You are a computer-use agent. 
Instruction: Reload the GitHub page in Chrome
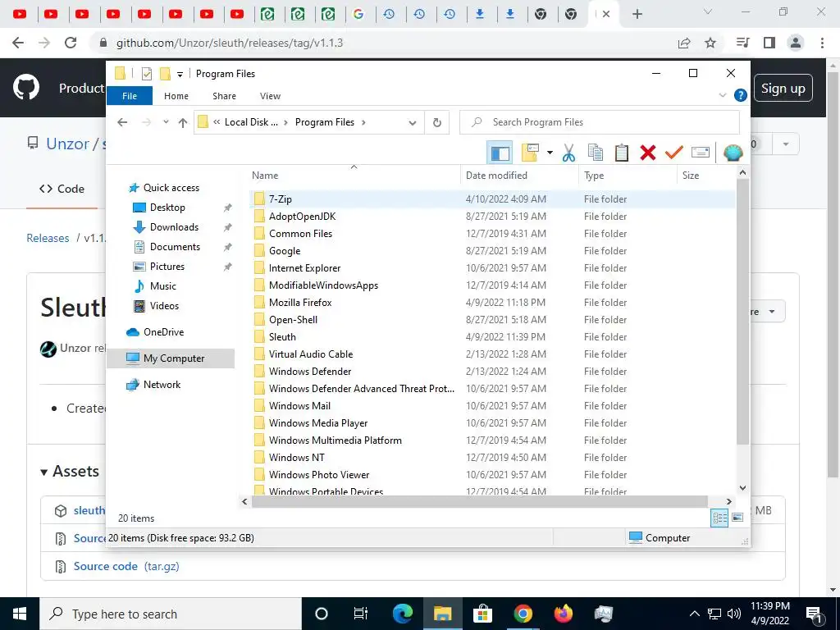71,43
